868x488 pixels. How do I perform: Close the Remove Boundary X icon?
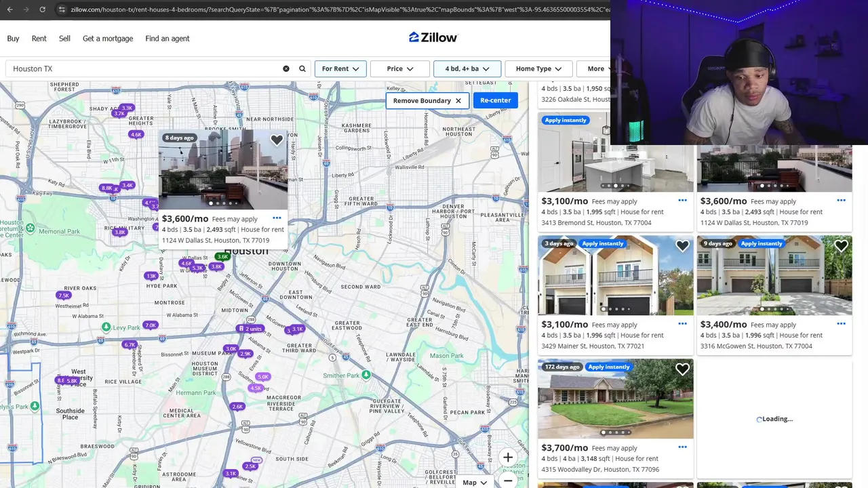[458, 100]
